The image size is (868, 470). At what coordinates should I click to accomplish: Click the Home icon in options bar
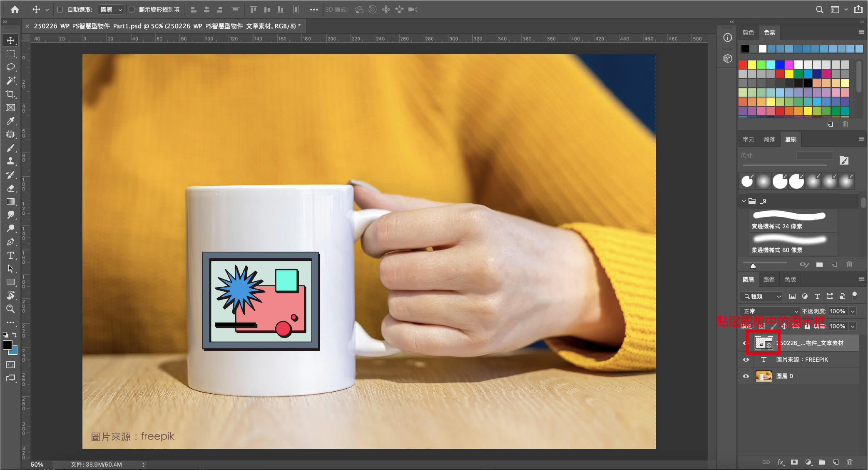click(x=15, y=9)
